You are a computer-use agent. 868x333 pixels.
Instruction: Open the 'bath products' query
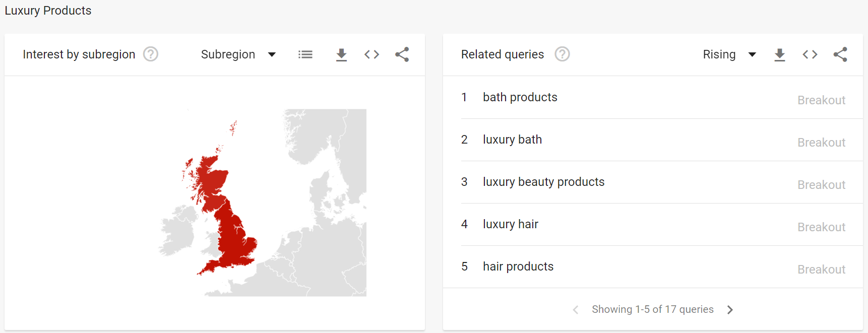tap(520, 97)
